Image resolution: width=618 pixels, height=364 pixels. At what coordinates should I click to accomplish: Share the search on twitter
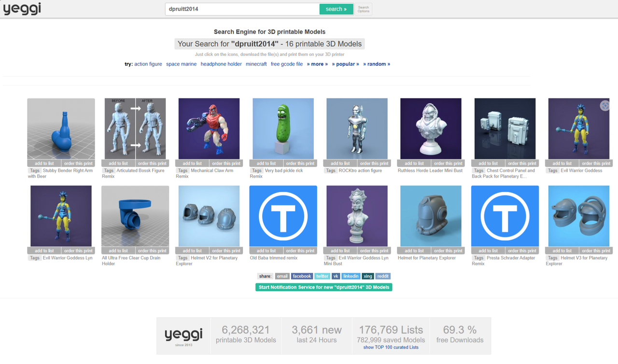322,276
